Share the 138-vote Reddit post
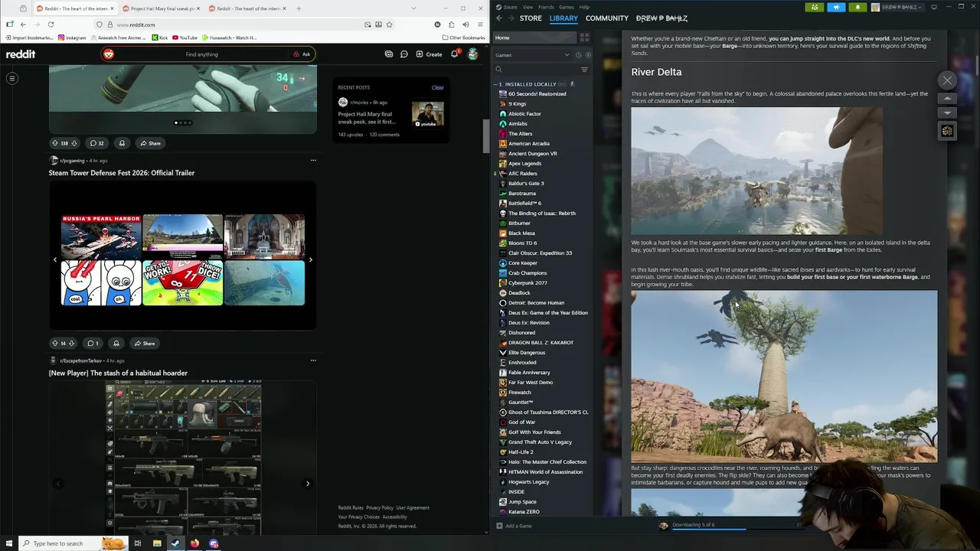Screen dimensions: 980x551 coord(150,143)
